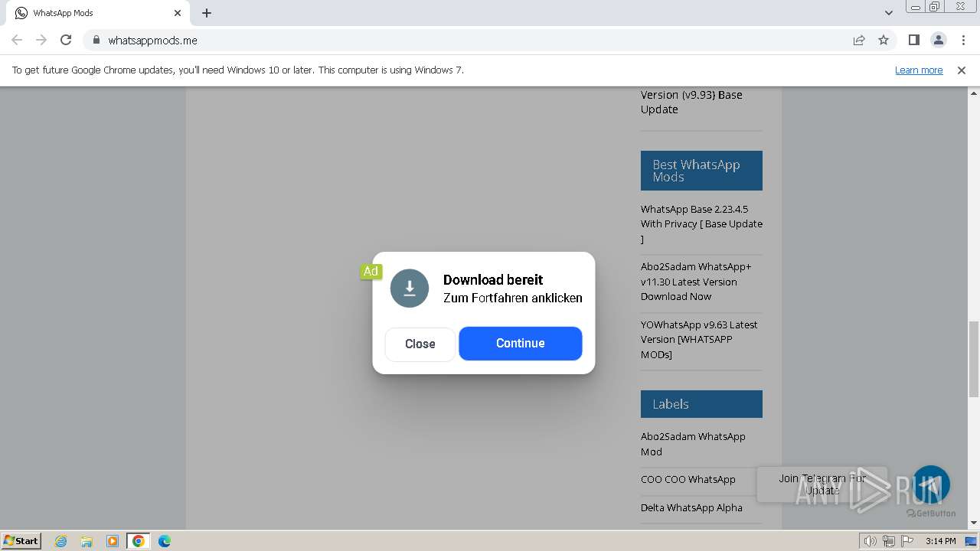
Task: Reload the current page
Action: pos(66,40)
